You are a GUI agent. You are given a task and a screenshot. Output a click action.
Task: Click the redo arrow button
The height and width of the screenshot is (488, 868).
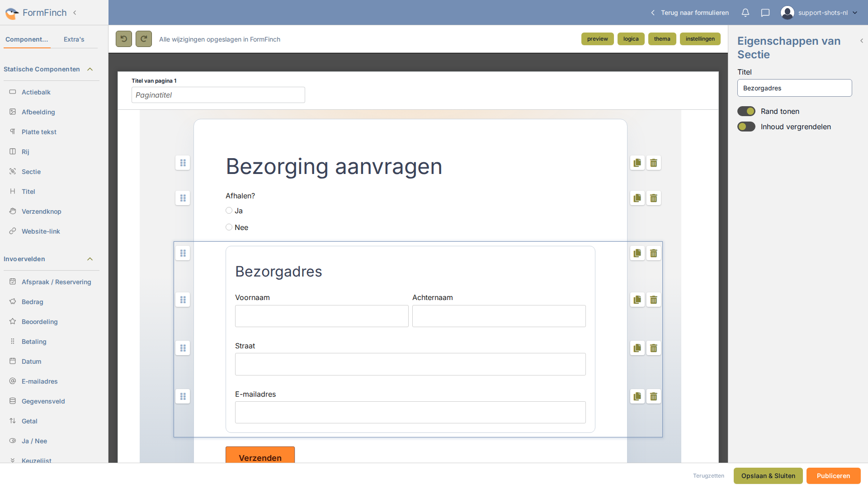pyautogui.click(x=144, y=39)
